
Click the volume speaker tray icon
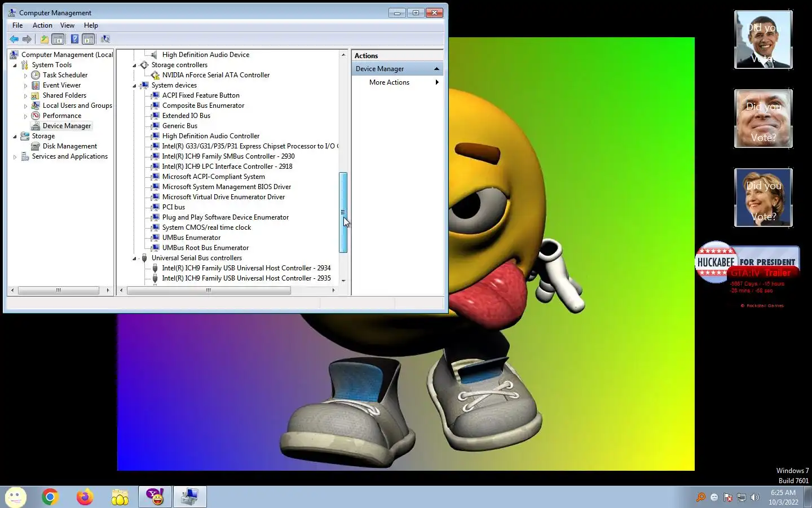coord(755,497)
